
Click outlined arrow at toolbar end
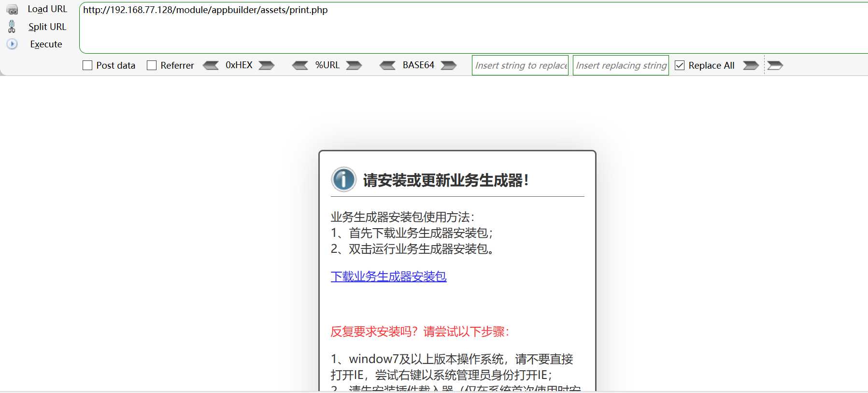775,65
